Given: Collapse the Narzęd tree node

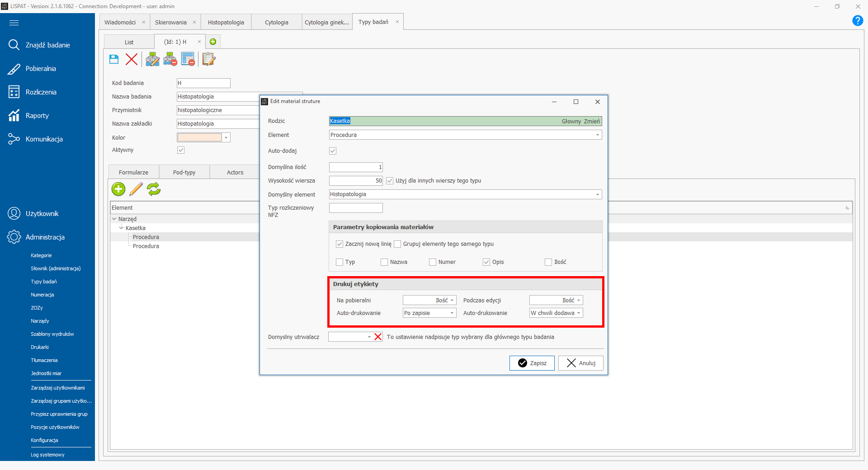Looking at the screenshot, I should (x=114, y=219).
